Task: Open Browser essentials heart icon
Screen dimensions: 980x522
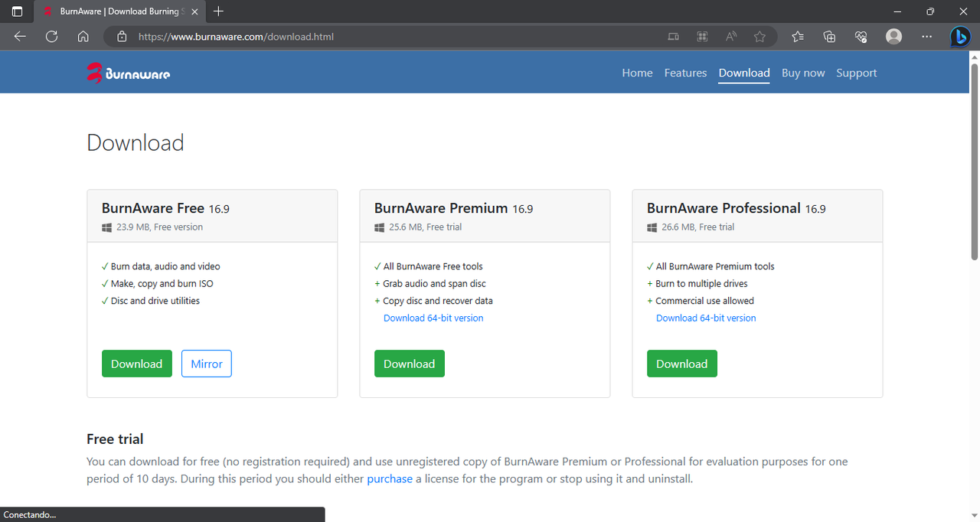Action: click(x=861, y=36)
